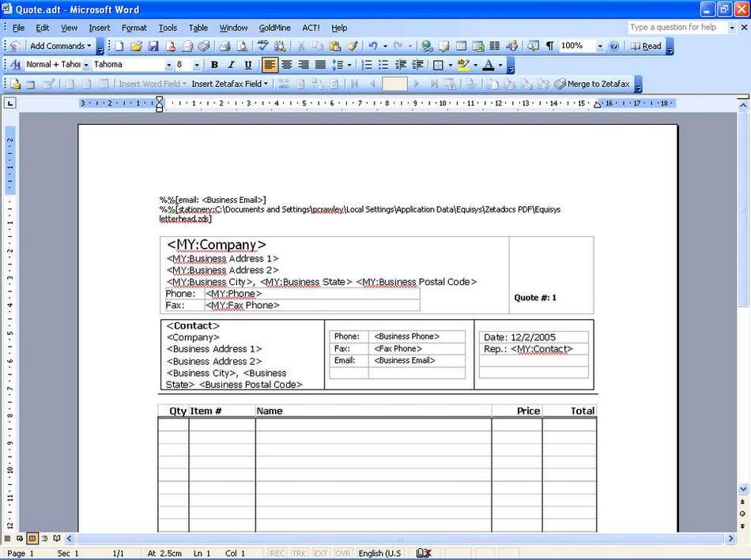Click the spelling status icon in status bar
The height and width of the screenshot is (560, 751).
tap(424, 554)
